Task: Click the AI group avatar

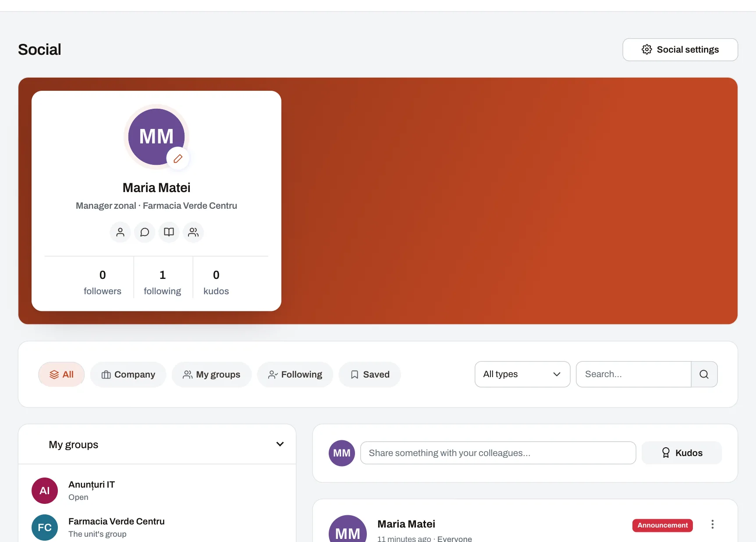Action: pos(45,491)
